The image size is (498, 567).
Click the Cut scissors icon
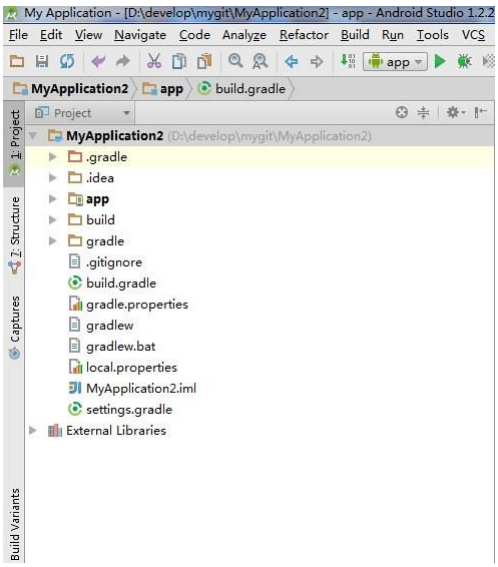pyautogui.click(x=154, y=61)
